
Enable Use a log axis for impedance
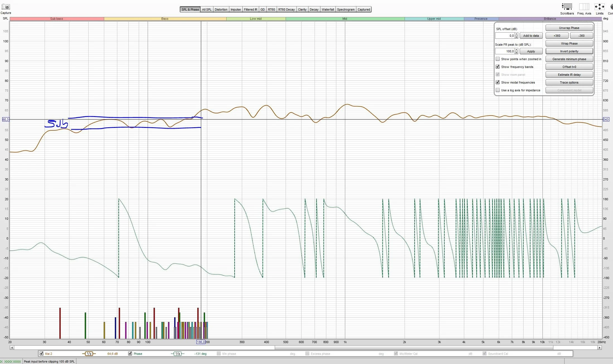498,90
